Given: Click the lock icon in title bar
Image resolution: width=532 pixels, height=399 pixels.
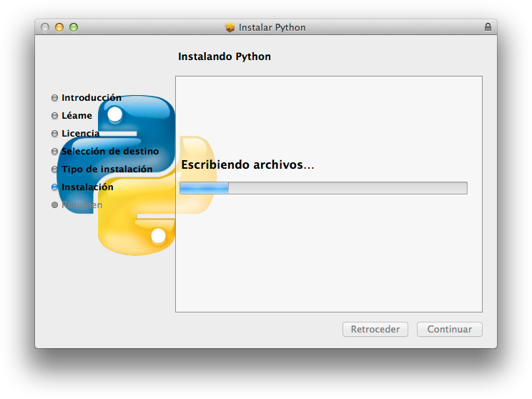Looking at the screenshot, I should tap(488, 27).
